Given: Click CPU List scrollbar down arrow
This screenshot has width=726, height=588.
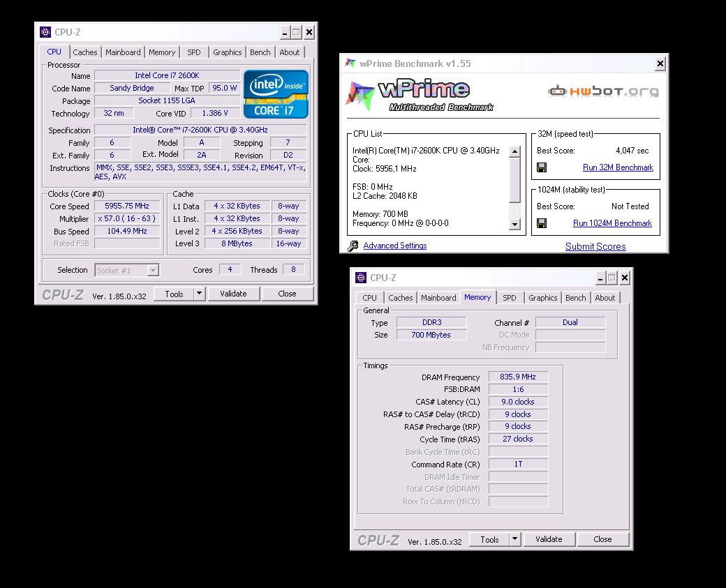Looking at the screenshot, I should (x=515, y=225).
